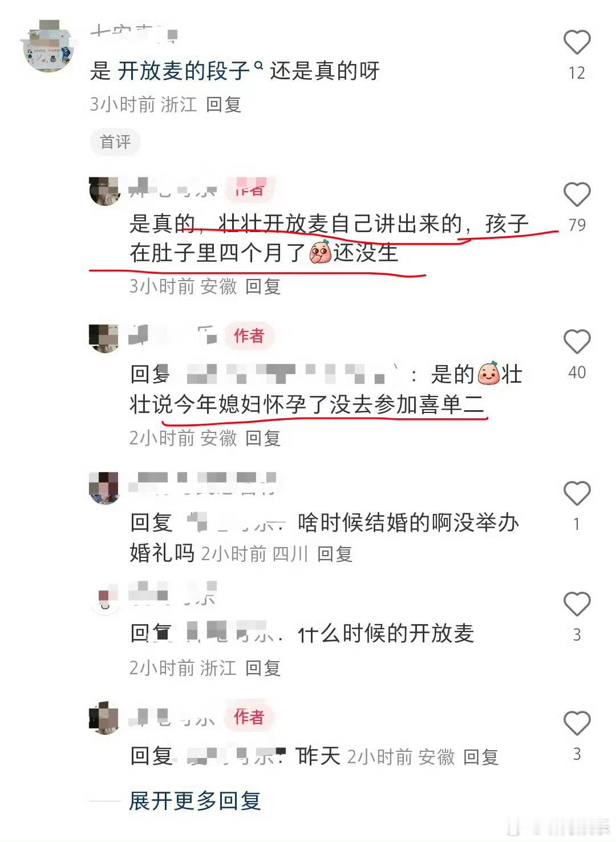Open the top commenter's avatar profile
Viewport: 616px width, 842px height.
coord(48,47)
